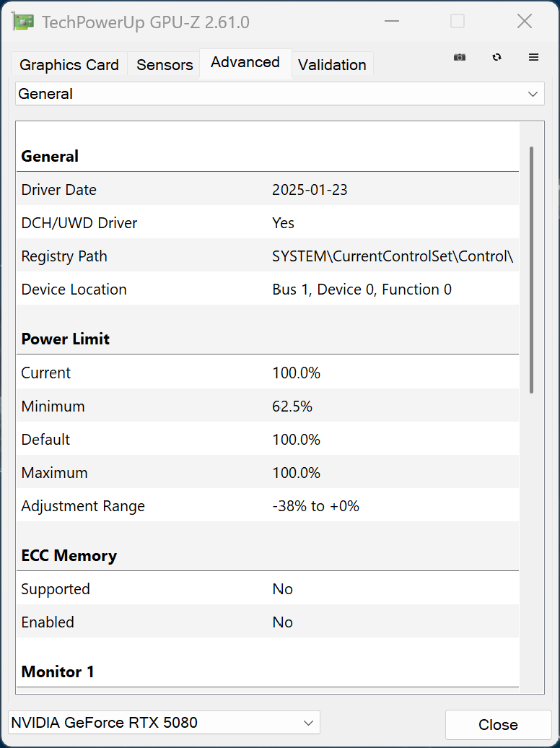The height and width of the screenshot is (748, 560).
Task: Select the ECC Supported row label
Action: pos(56,589)
